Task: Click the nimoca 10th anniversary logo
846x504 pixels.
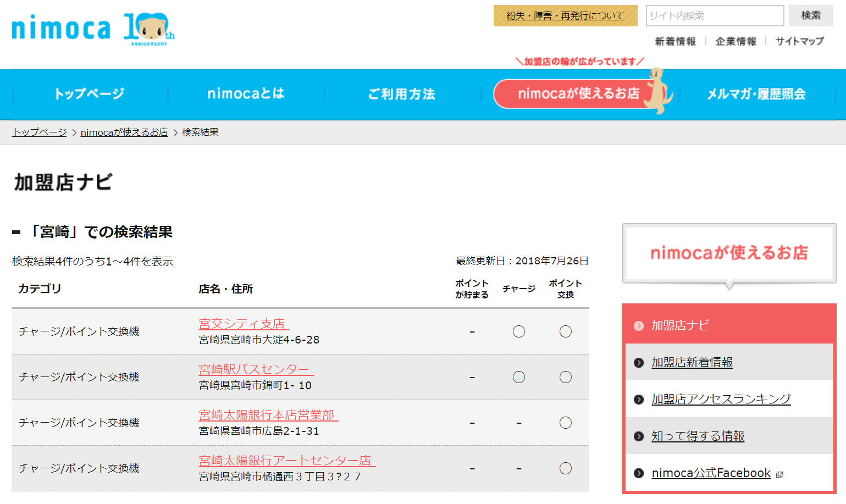Action: click(92, 29)
